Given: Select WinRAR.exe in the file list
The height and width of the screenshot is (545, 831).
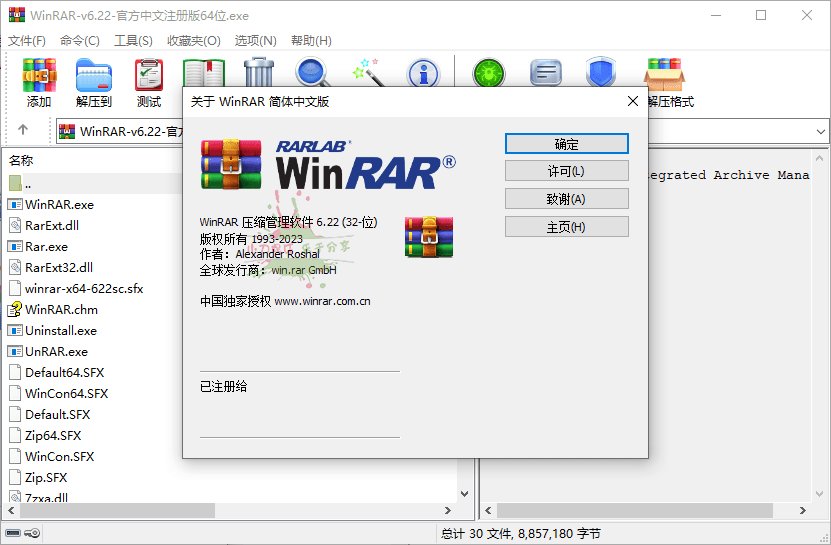Looking at the screenshot, I should pos(59,204).
